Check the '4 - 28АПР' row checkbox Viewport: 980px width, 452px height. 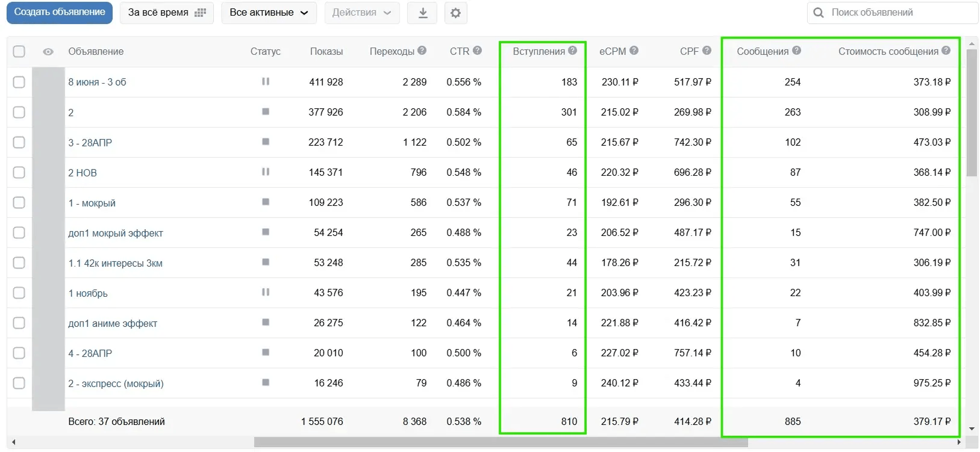[x=19, y=353]
